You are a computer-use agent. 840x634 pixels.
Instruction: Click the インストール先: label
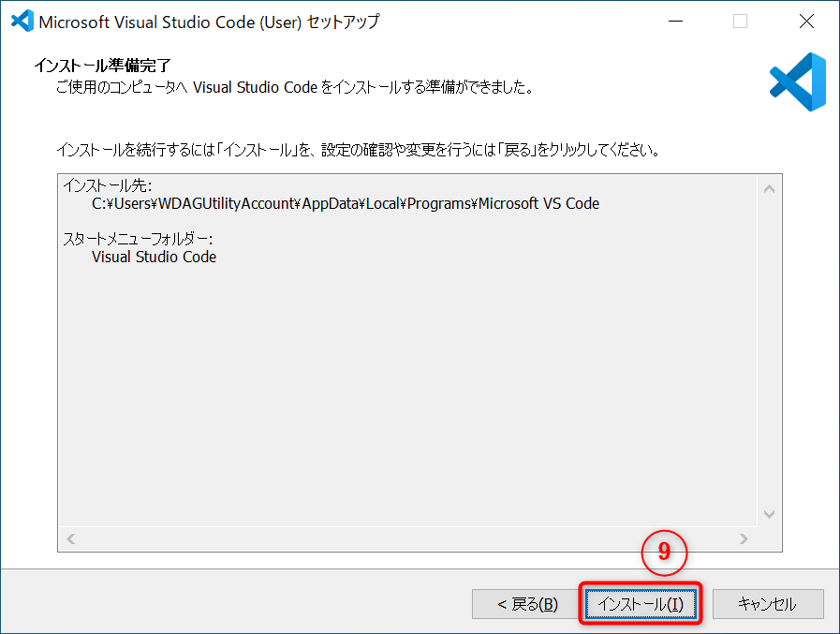click(108, 185)
